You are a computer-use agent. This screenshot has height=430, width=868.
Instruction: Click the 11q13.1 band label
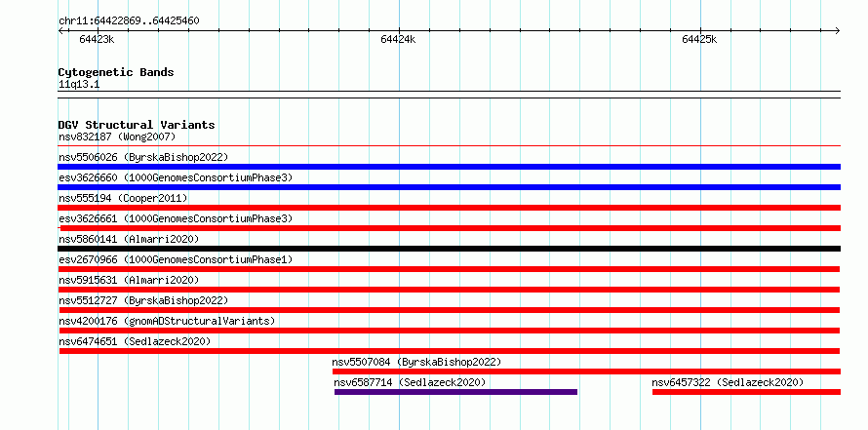[x=79, y=85]
